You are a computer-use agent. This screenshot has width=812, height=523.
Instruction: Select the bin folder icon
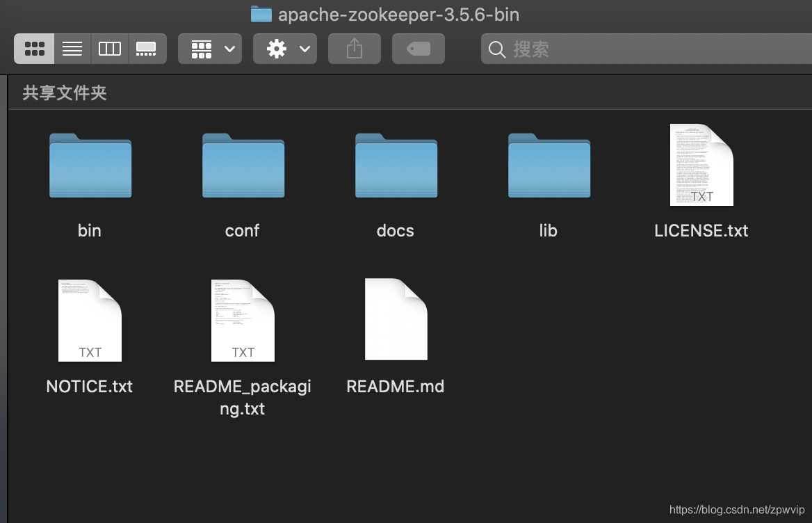coord(90,166)
